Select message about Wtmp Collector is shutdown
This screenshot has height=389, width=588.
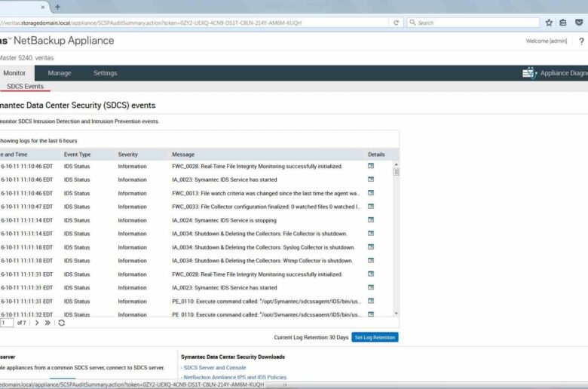[262, 261]
